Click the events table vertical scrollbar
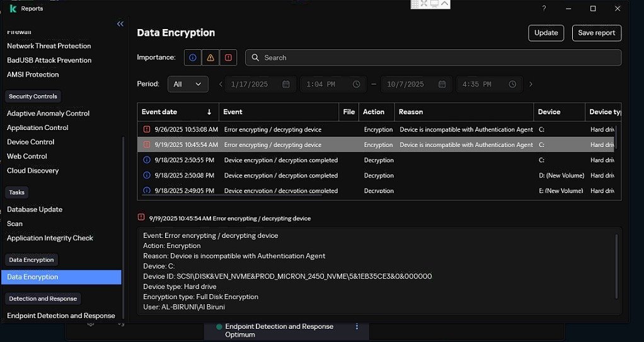 pyautogui.click(x=616, y=136)
